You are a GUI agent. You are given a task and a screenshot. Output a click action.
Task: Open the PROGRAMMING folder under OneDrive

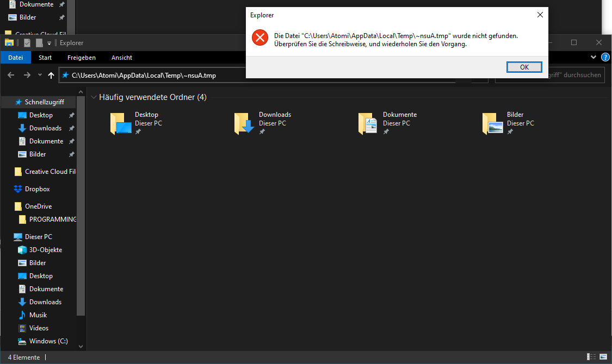click(x=48, y=219)
